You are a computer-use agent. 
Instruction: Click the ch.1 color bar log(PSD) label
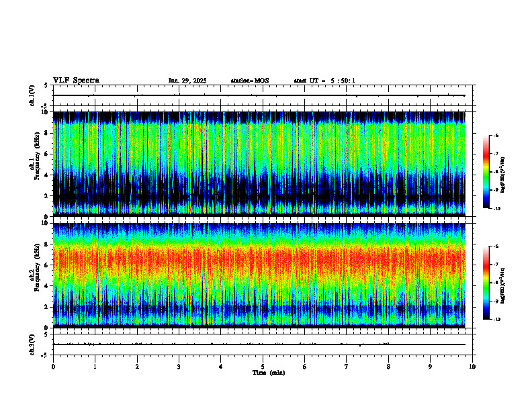[503, 175]
